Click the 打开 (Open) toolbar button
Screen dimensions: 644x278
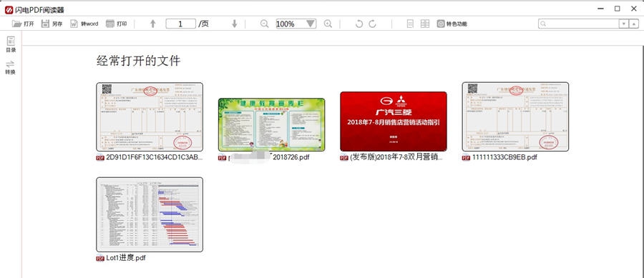23,24
